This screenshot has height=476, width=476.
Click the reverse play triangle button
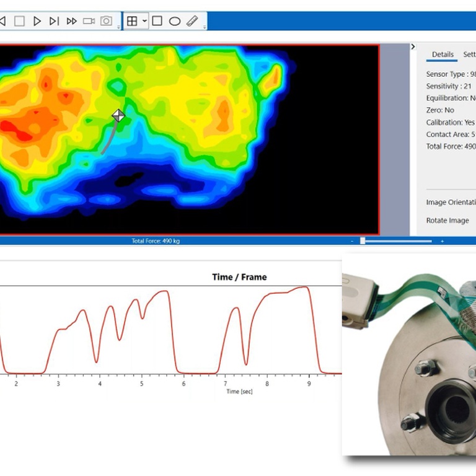coord(2,21)
